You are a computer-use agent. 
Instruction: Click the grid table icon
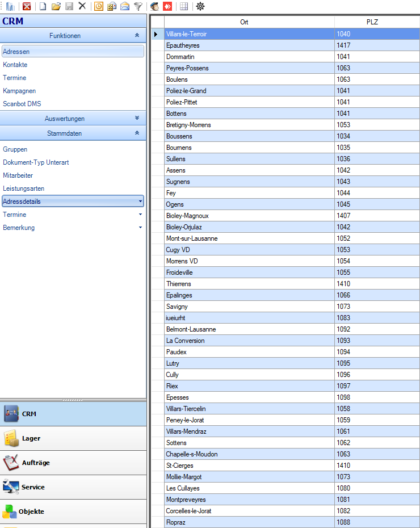[184, 6]
